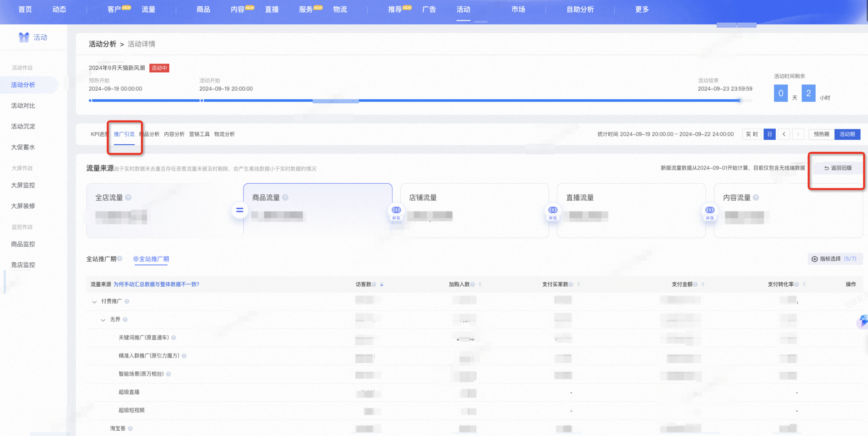Click the 并集 icon after 商品流量 card

396,212
